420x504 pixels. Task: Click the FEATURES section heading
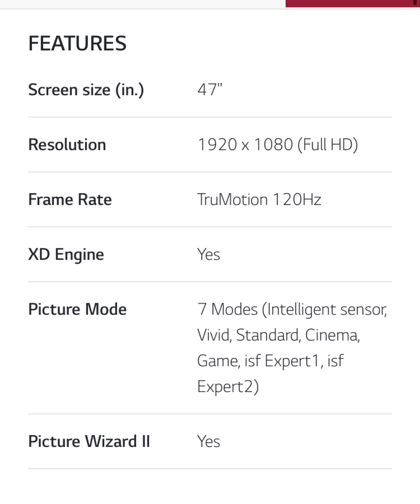(77, 43)
